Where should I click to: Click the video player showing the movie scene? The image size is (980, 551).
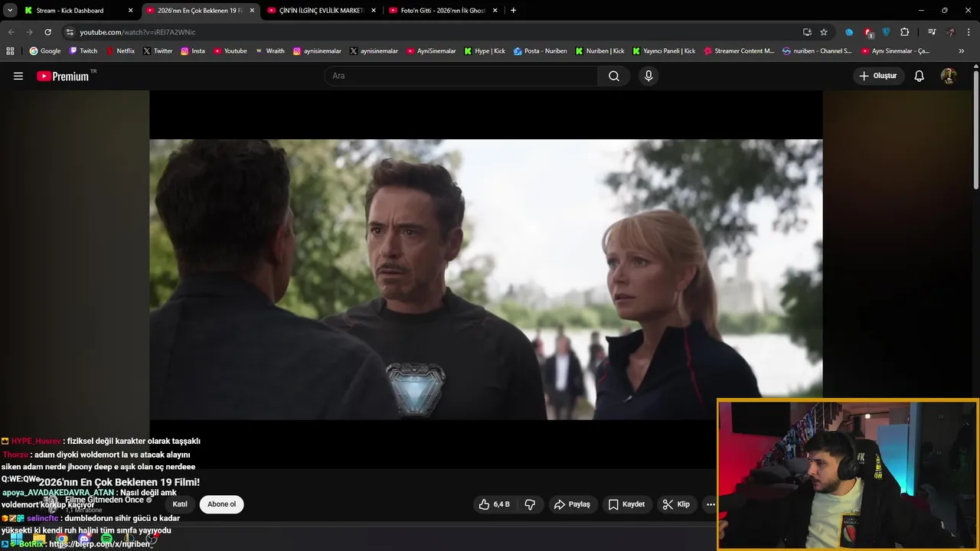click(485, 279)
